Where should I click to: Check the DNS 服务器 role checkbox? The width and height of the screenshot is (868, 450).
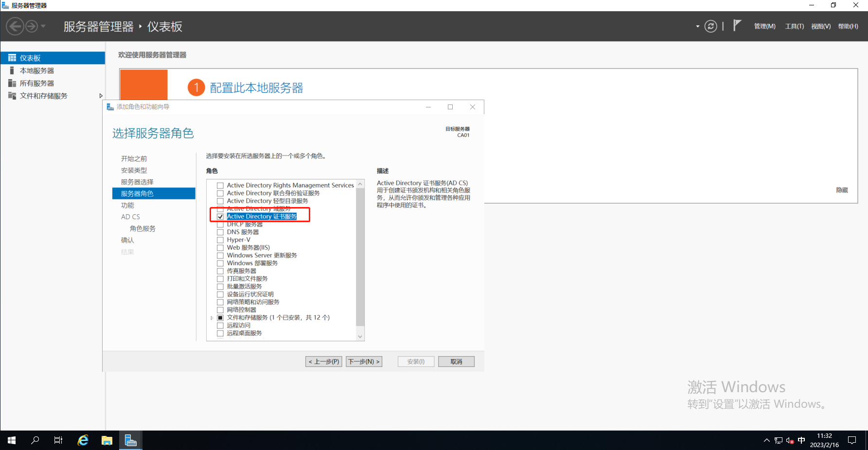[220, 232]
